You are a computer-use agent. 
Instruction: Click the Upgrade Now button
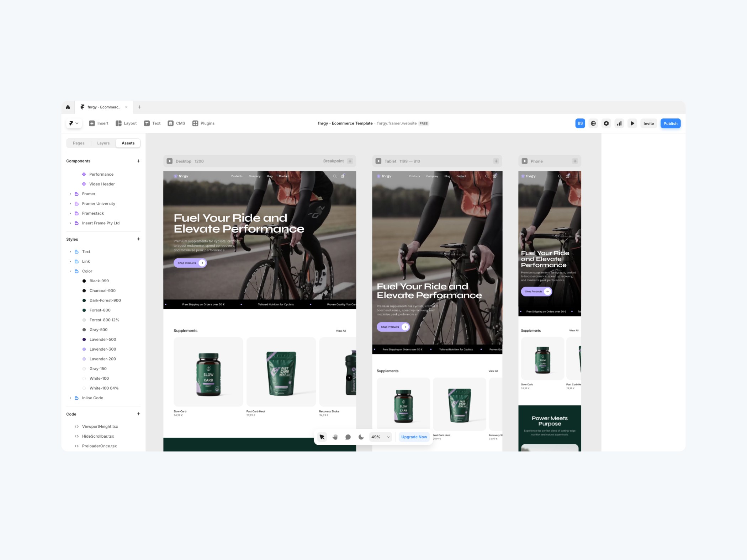pos(414,437)
